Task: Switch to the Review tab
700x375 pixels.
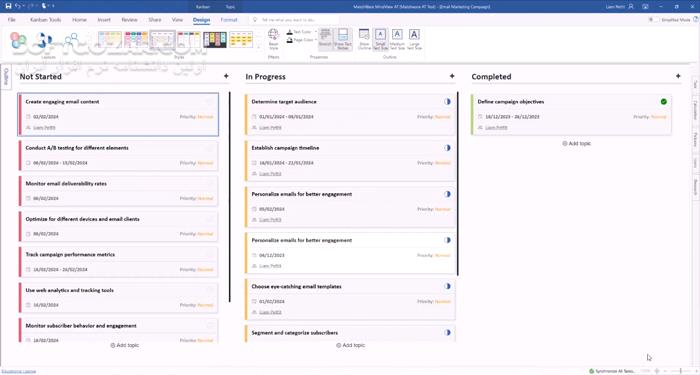Action: (129, 20)
